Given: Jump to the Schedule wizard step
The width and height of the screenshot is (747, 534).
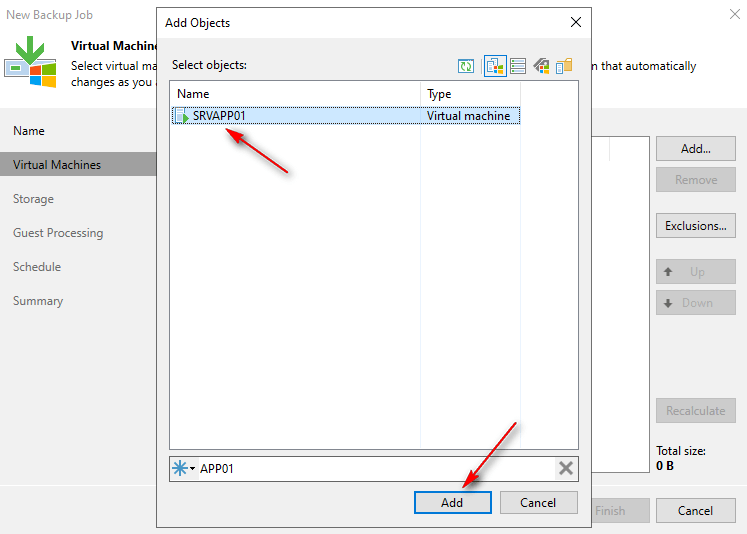Looking at the screenshot, I should click(x=37, y=267).
